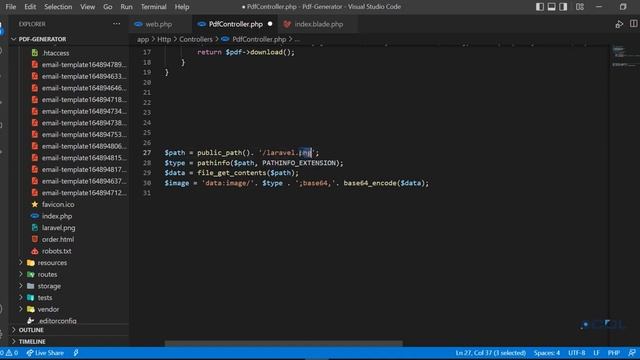The width and height of the screenshot is (640, 360).
Task: Click PdfController.php breadcrumb file icon
Action: [225, 39]
